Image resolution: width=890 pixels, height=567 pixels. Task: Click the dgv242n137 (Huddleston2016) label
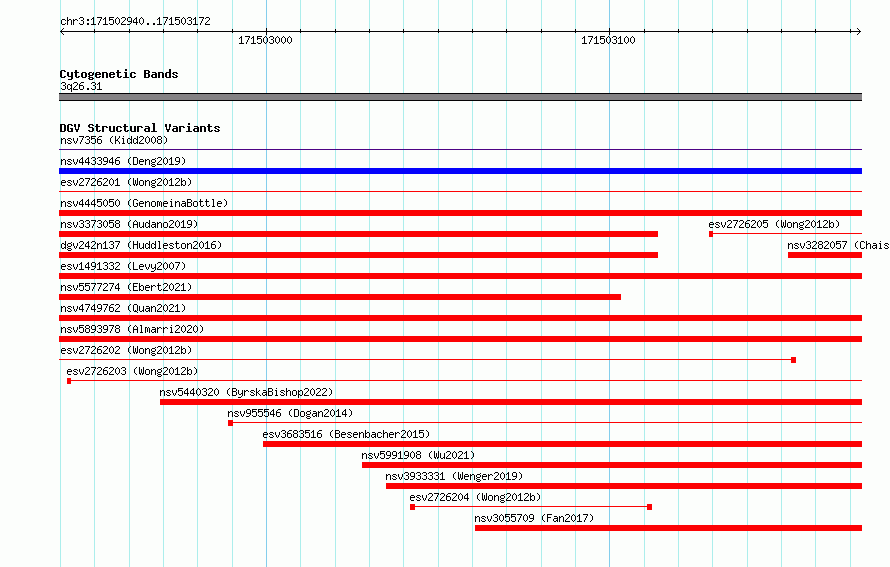point(141,245)
